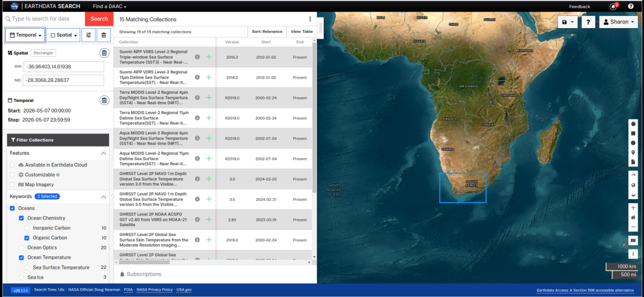Viewport: 644px width, 297px height.
Task: Edit NE coordinate field
Action: [x=63, y=80]
